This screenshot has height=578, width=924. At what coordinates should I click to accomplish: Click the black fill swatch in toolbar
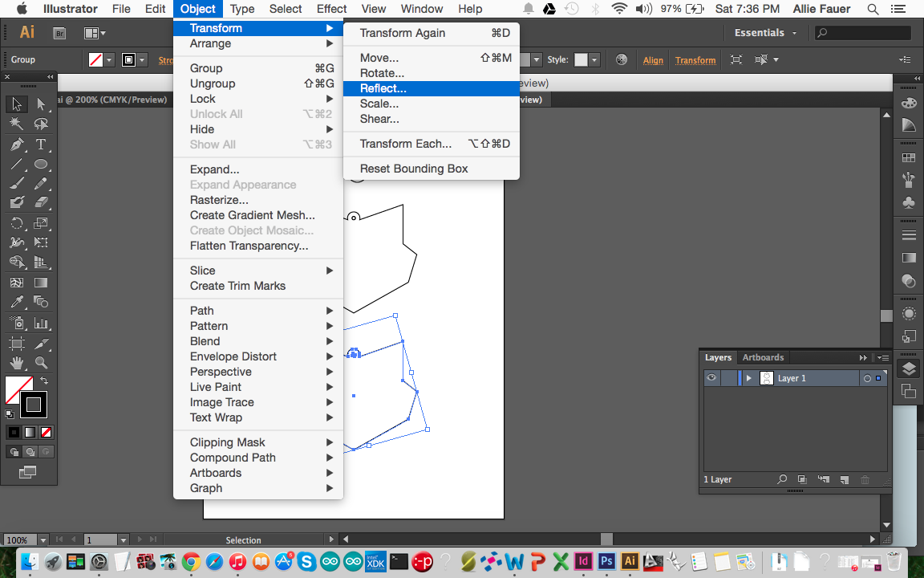(x=33, y=405)
